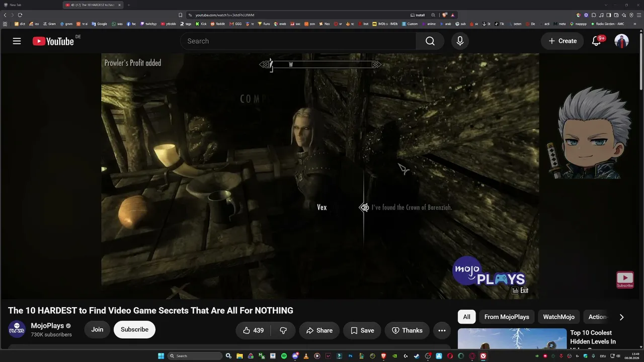Open a new browser tab
This screenshot has width=644, height=362.
click(129, 5)
